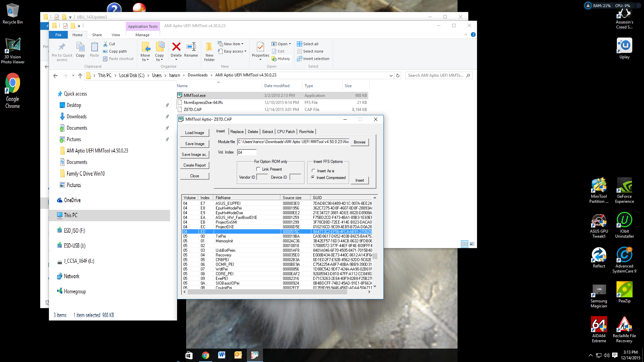Viewport: 644px width, 362px height.
Task: Go up one folder level in Explorer
Action: pyautogui.click(x=80, y=75)
